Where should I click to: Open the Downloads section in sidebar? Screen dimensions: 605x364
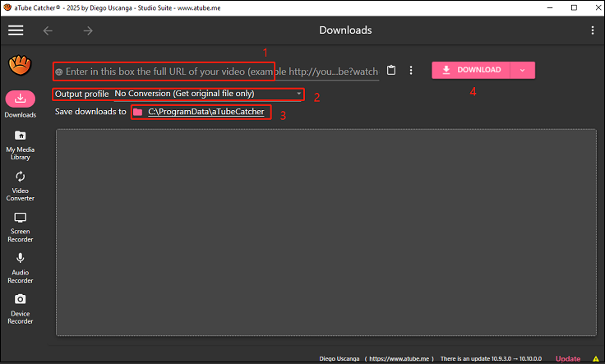point(20,104)
